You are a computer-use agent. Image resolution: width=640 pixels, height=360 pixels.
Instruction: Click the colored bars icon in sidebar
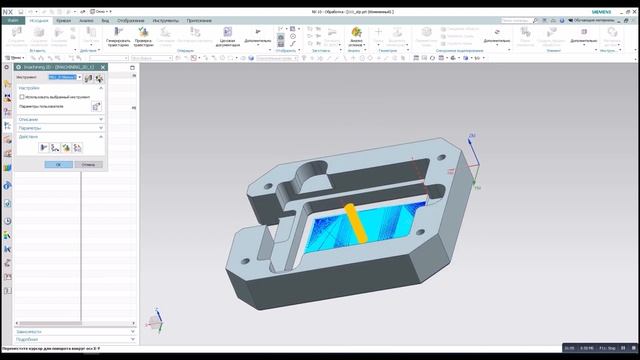(7, 167)
